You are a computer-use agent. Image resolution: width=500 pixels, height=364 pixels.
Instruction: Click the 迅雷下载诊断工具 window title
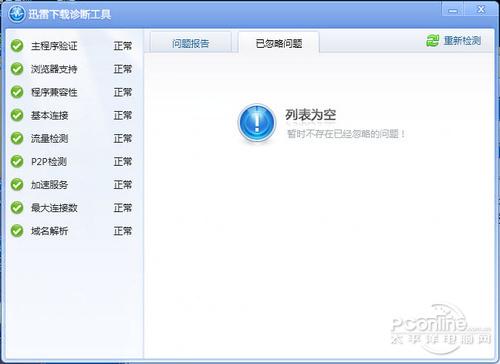[x=69, y=14]
